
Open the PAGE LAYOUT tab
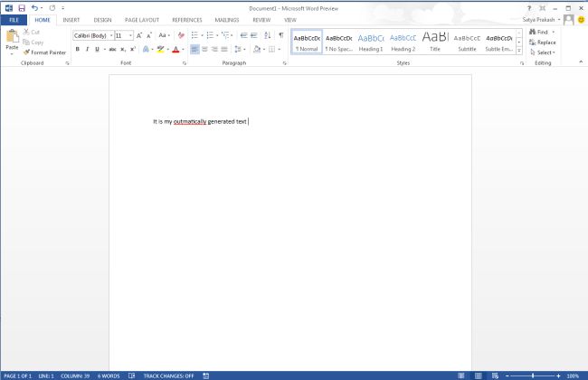141,19
